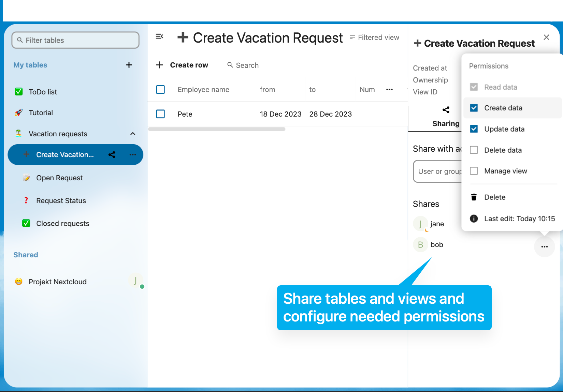Uncheck the Create data permission
The width and height of the screenshot is (563, 392).
pyautogui.click(x=474, y=108)
